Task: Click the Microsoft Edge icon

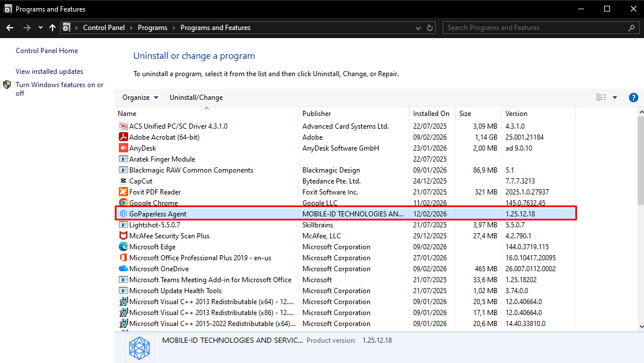Action: (x=123, y=246)
